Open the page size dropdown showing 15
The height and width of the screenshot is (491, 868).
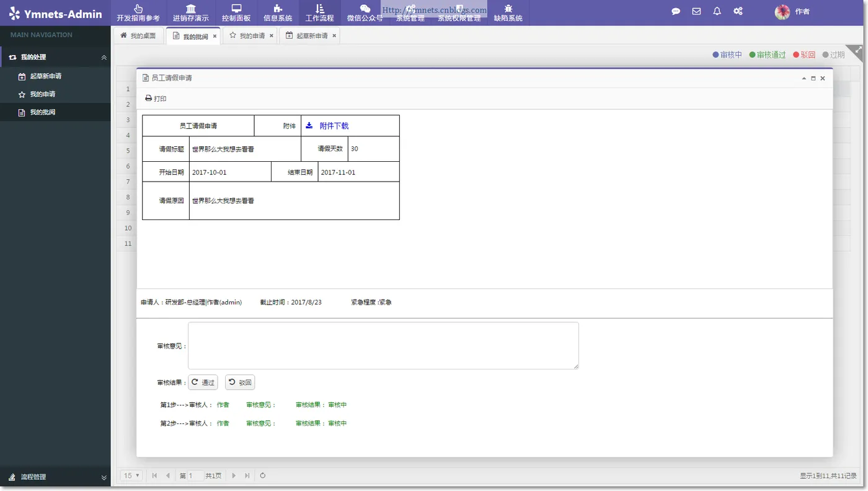131,476
